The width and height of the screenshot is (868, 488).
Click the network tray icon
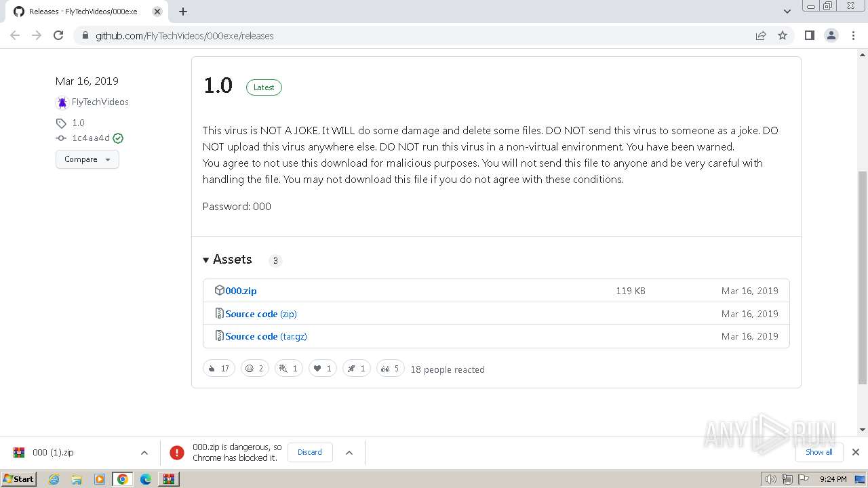[787, 479]
